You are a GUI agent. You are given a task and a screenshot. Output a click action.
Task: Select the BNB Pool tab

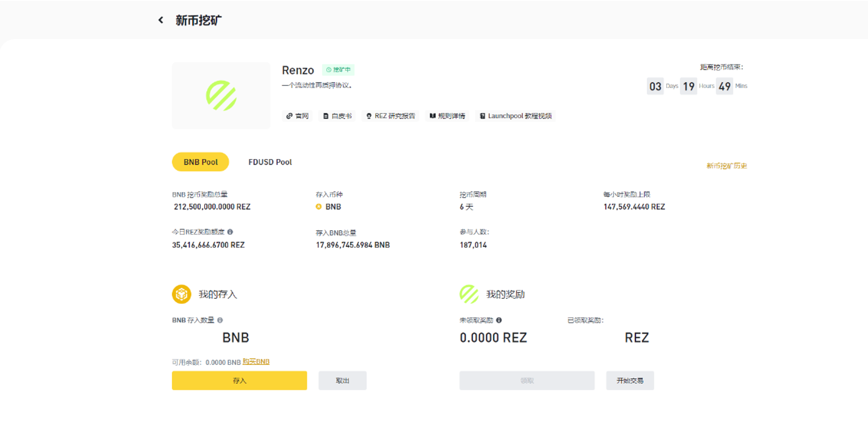[201, 162]
